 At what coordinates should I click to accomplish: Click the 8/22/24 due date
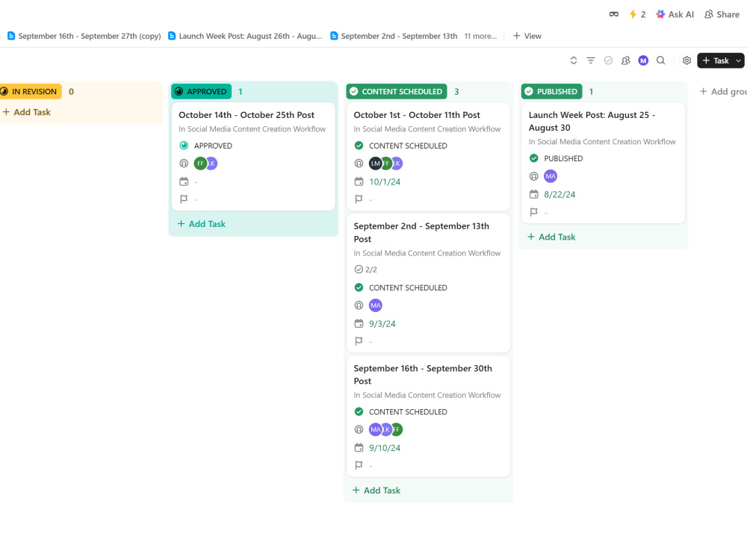tap(560, 194)
